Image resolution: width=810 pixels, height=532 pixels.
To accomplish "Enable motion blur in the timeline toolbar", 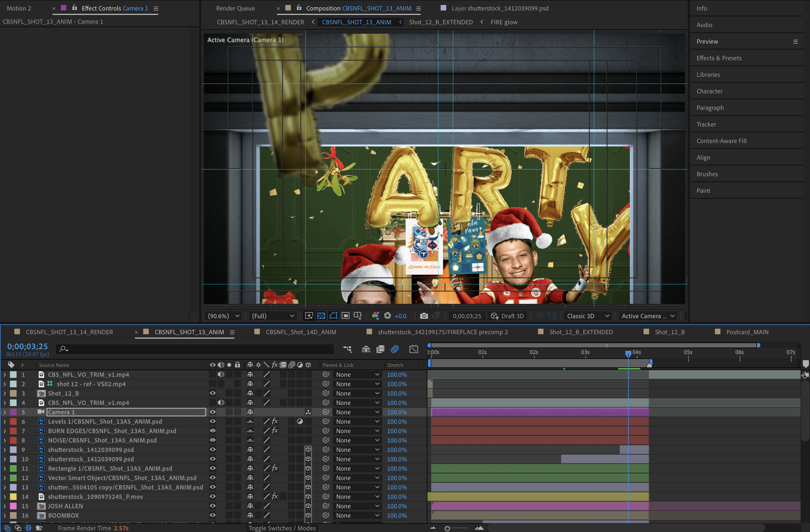I will [x=395, y=349].
